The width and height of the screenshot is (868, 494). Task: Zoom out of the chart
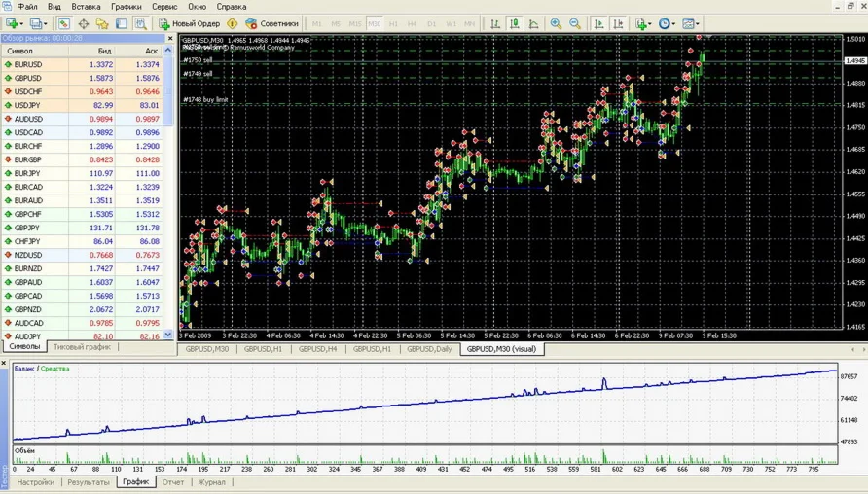[x=575, y=23]
